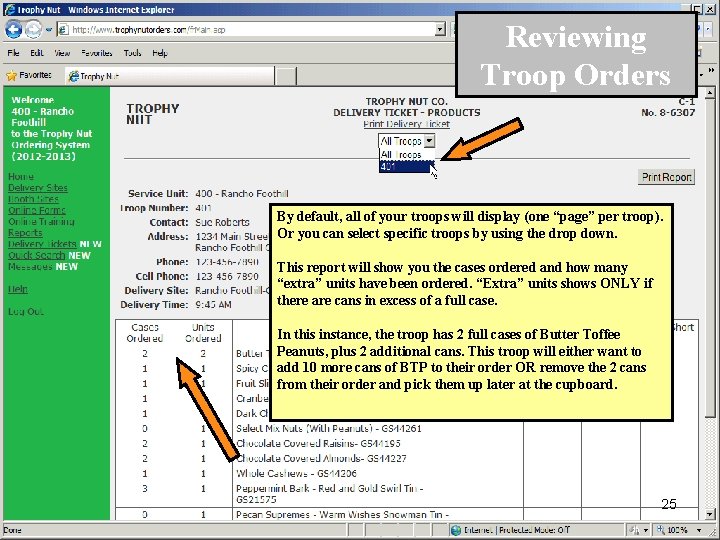Click the 'Cases Ordered' column header
Screen dimensions: 720x540
click(x=145, y=333)
